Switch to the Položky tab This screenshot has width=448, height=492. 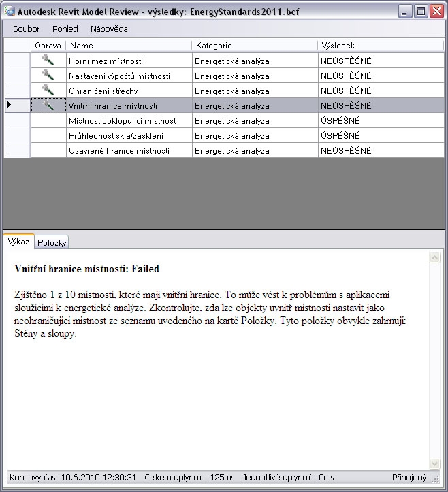[x=52, y=242]
